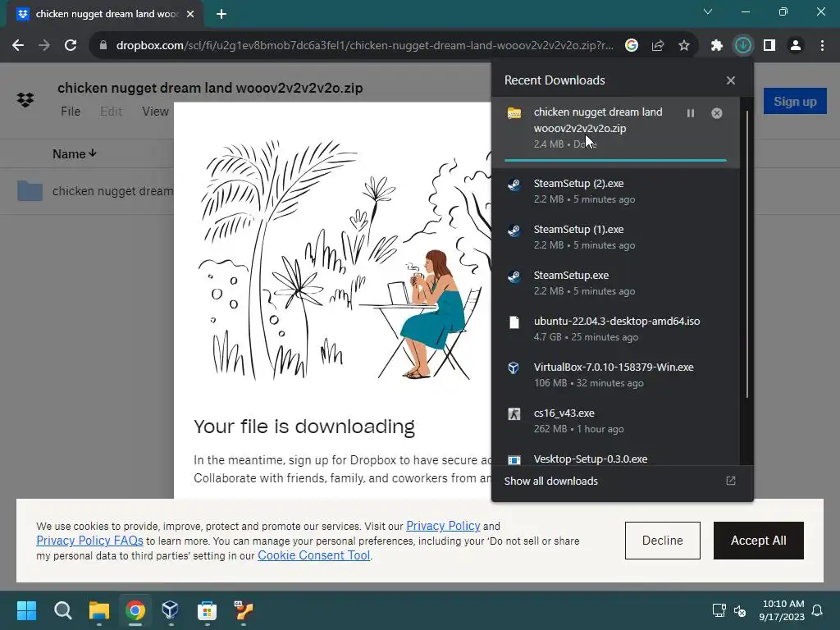Viewport: 840px width, 630px height.
Task: Open a new browser tab
Action: click(221, 14)
